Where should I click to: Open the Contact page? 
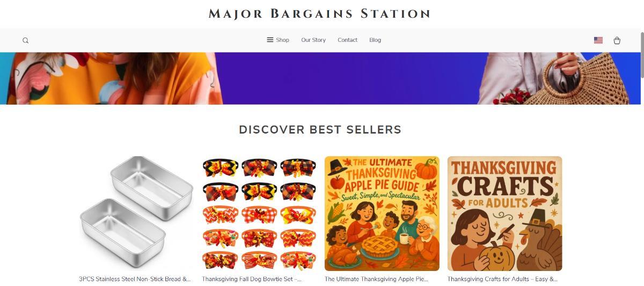pyautogui.click(x=347, y=40)
